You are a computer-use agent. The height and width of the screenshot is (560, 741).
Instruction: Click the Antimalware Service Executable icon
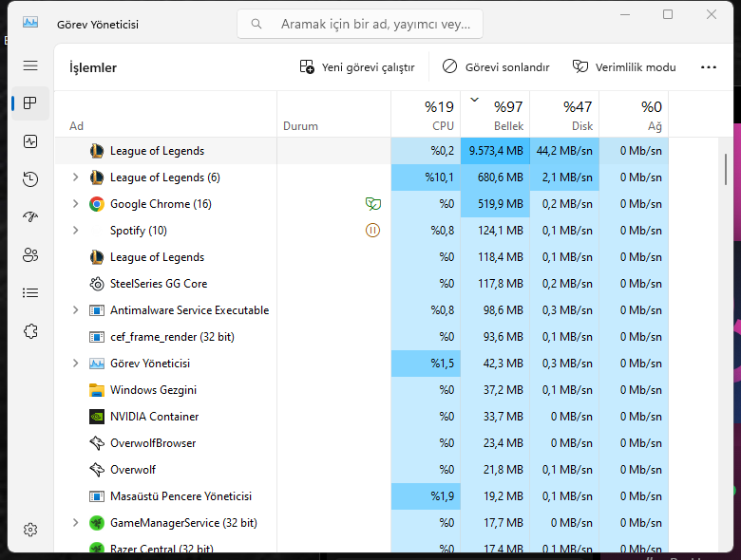[97, 310]
